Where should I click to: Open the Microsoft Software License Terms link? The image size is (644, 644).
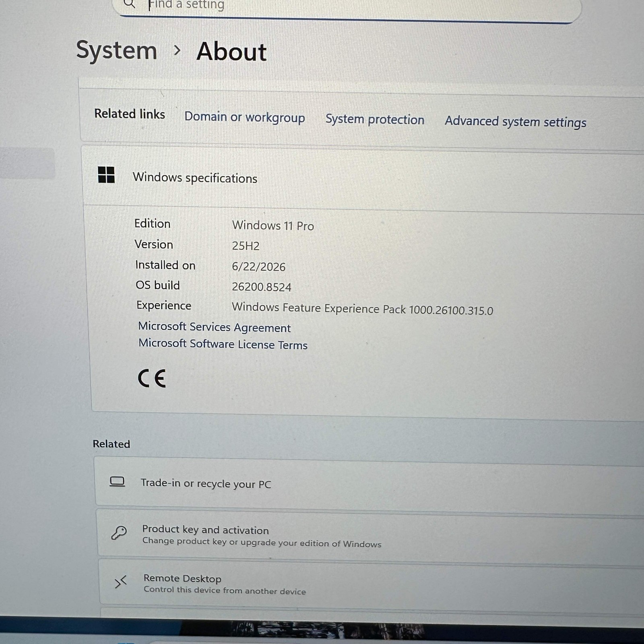[x=223, y=344]
